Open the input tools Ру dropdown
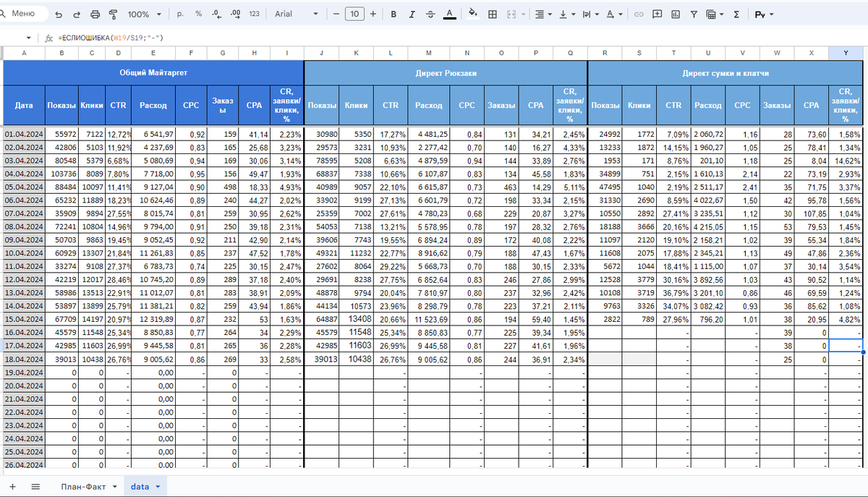 tap(765, 14)
